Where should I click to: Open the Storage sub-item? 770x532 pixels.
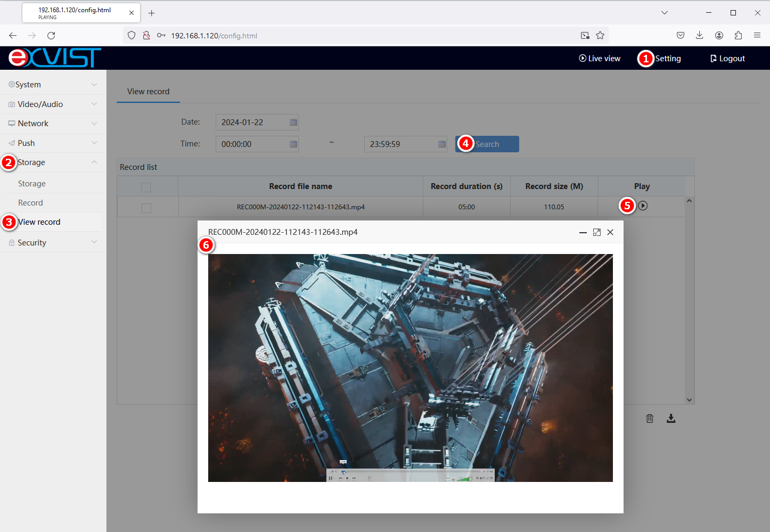pos(32,184)
